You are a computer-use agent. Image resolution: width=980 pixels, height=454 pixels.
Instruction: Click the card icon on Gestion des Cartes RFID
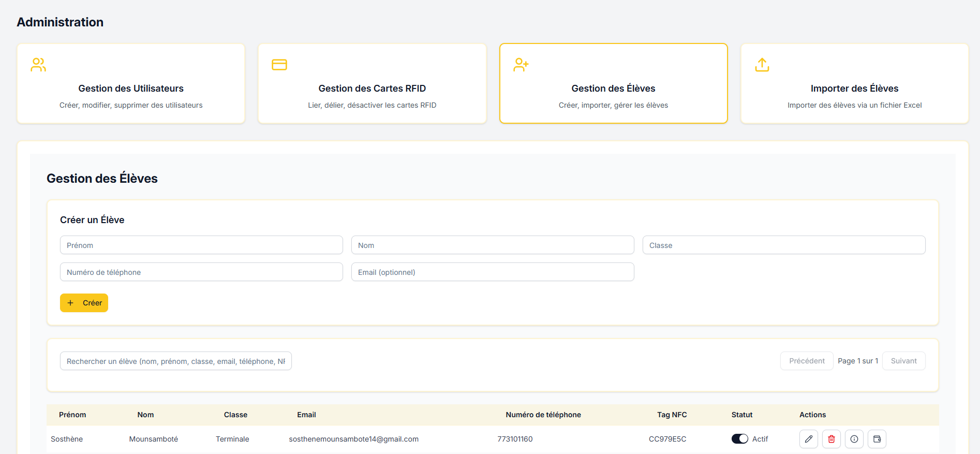pos(279,65)
